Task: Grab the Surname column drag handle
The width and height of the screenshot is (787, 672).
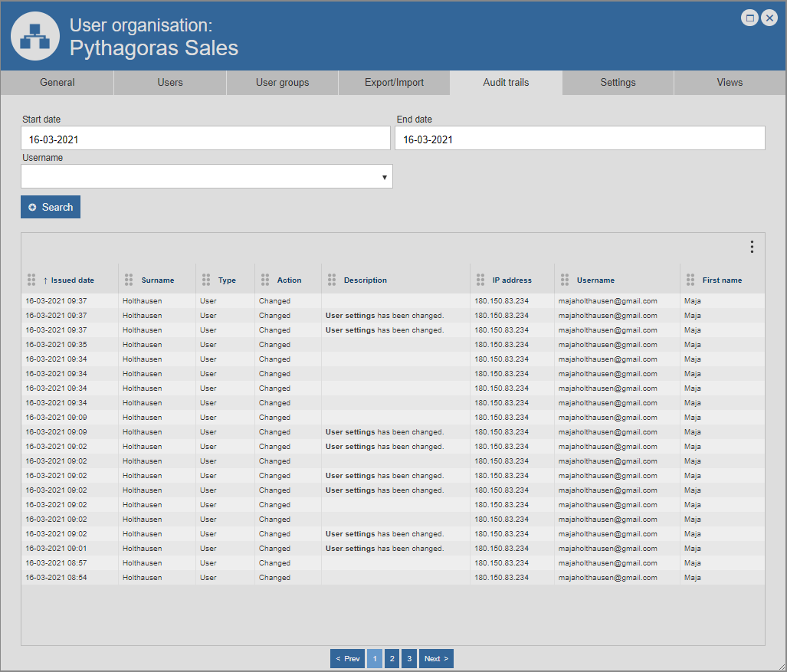Action: click(129, 280)
